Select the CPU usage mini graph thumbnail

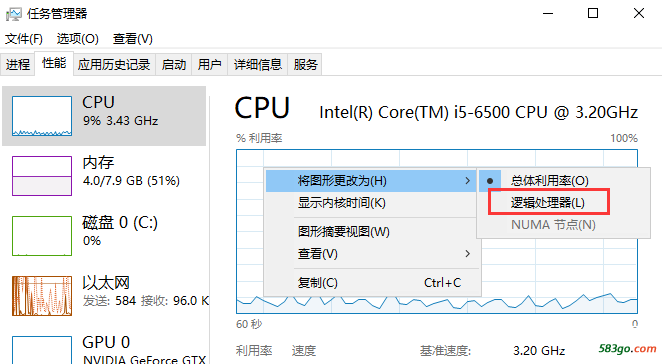point(42,116)
